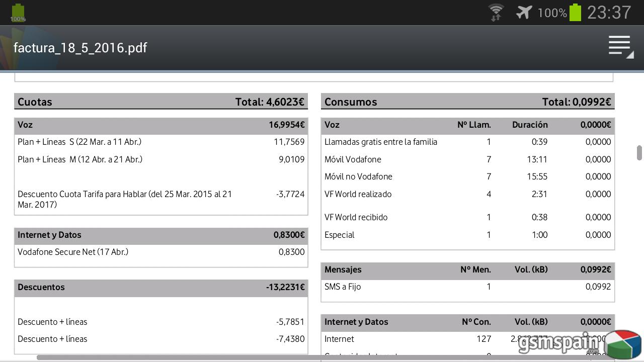
Task: Tap the Plan + Líneas S row
Action: (x=161, y=142)
